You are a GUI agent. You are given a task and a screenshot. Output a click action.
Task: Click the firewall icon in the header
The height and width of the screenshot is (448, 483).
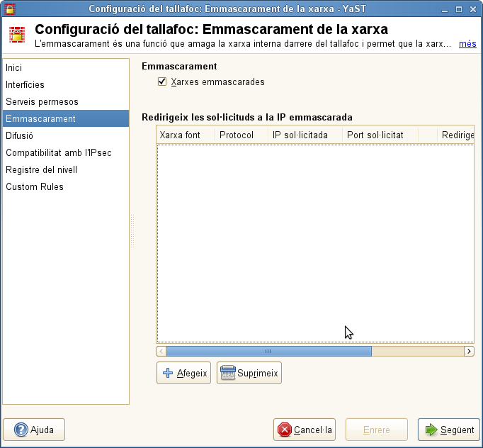(x=18, y=35)
